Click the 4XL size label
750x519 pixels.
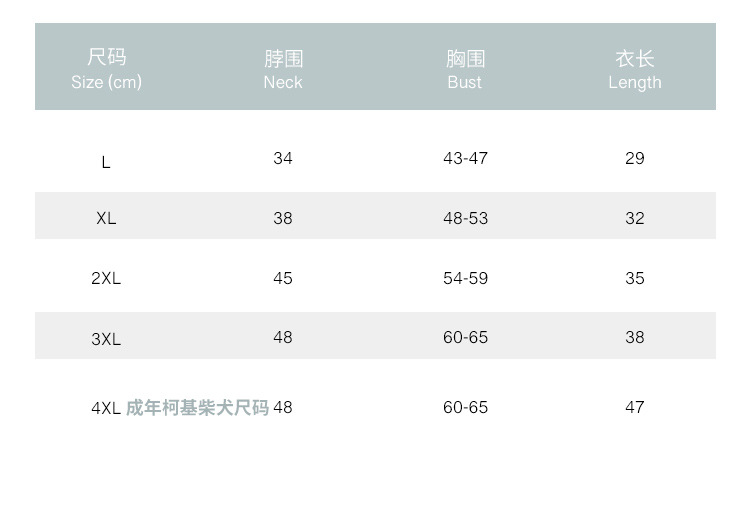point(106,408)
